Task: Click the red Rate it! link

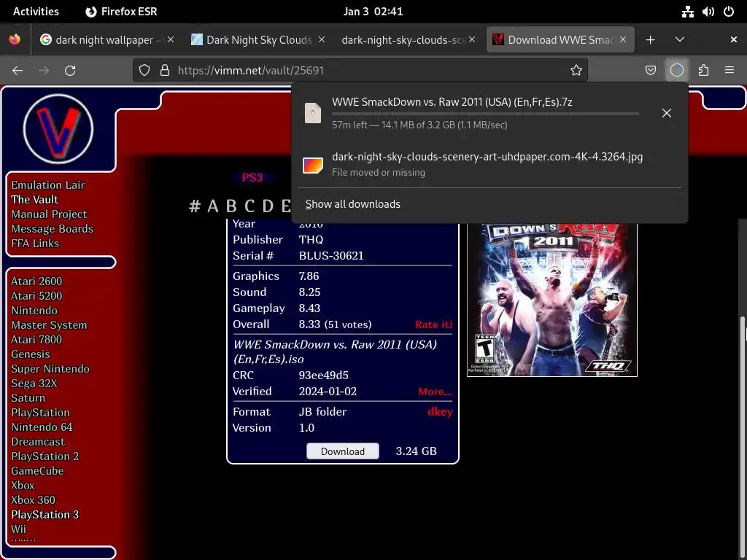Action: tap(433, 324)
